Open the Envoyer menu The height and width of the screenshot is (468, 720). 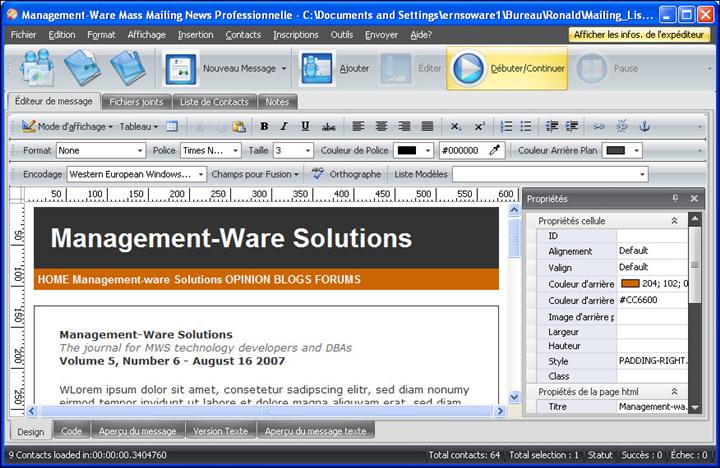381,34
